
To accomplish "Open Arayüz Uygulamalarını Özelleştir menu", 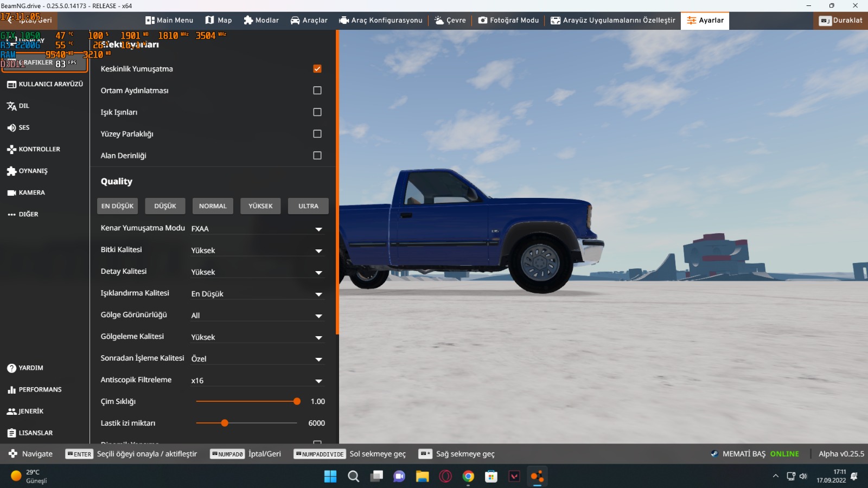I will coord(613,21).
